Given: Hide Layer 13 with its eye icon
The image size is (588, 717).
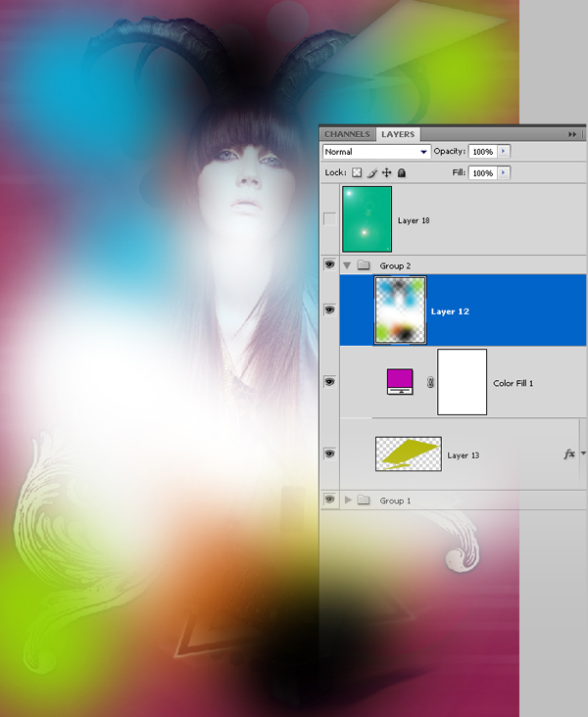Looking at the screenshot, I should [329, 454].
